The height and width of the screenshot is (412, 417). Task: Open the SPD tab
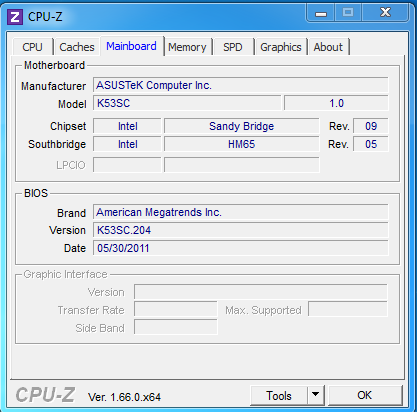point(233,47)
